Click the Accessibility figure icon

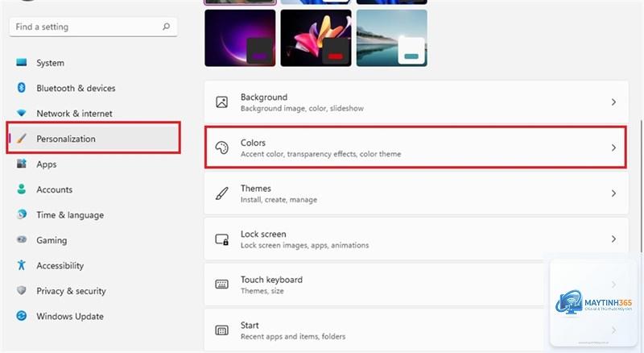22,265
